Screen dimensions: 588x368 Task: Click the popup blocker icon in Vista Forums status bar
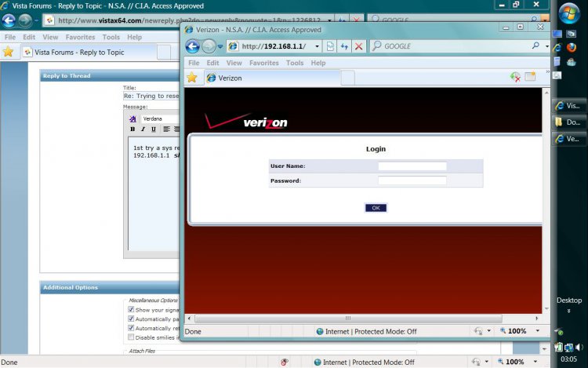[x=285, y=362]
